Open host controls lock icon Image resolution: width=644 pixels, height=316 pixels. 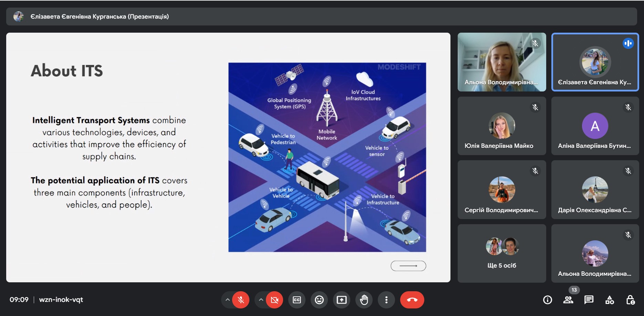(630, 300)
